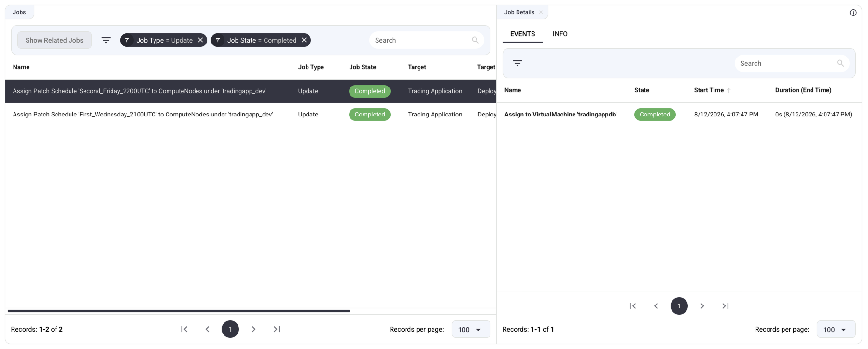Viewport: 868px width, 349px height.
Task: Click the Jobs Target column header
Action: [x=417, y=67]
